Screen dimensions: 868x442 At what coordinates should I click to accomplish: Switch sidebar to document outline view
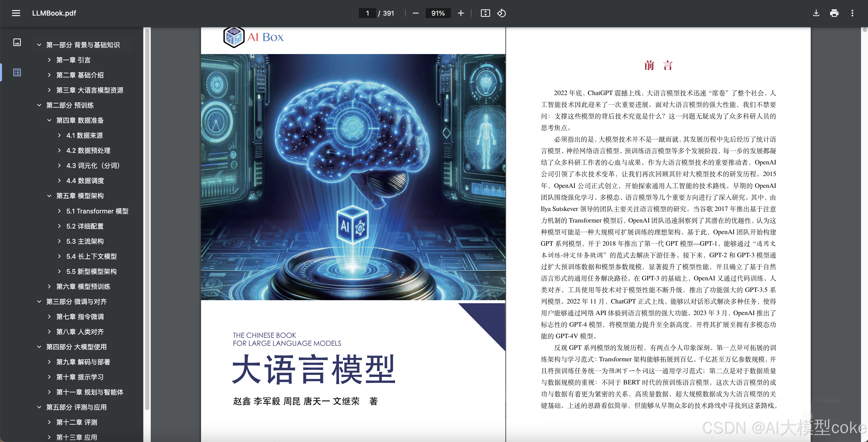coord(17,72)
